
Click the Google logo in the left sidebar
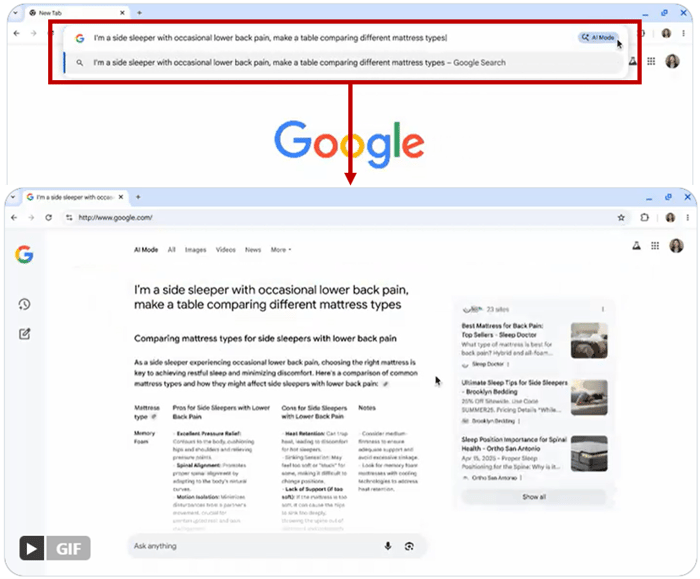(24, 254)
